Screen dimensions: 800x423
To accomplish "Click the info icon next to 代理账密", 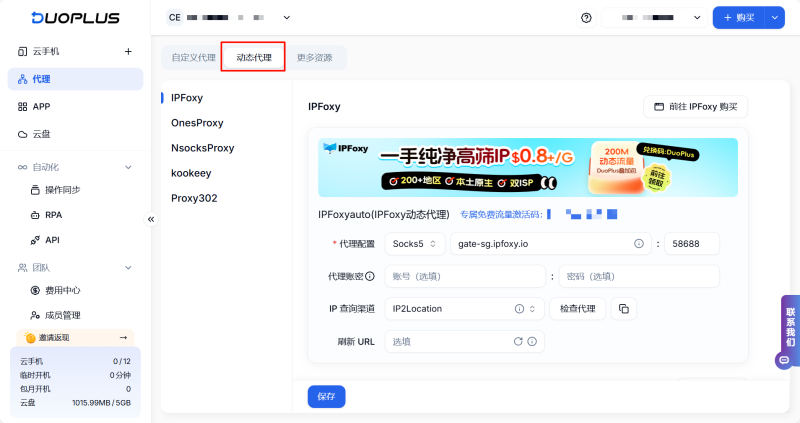I will click(x=369, y=276).
